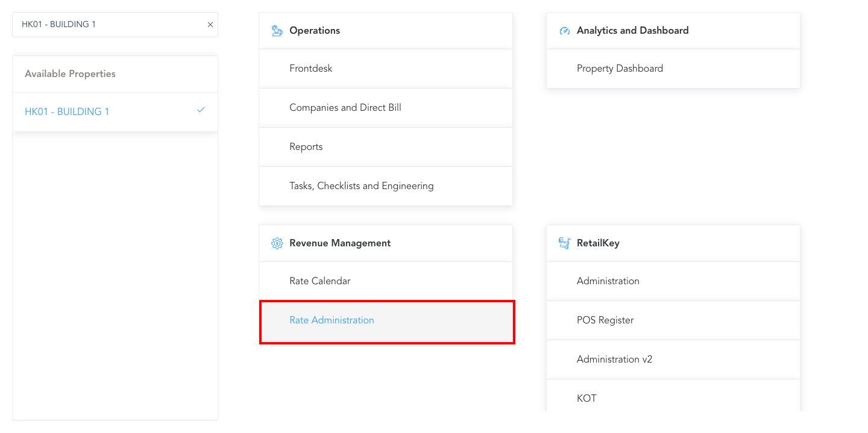Open Administration v2
The image size is (868, 433).
pyautogui.click(x=615, y=359)
